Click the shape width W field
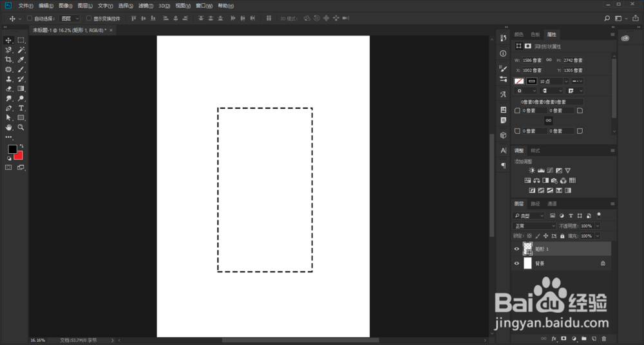The width and height of the screenshot is (644, 345). pos(533,61)
